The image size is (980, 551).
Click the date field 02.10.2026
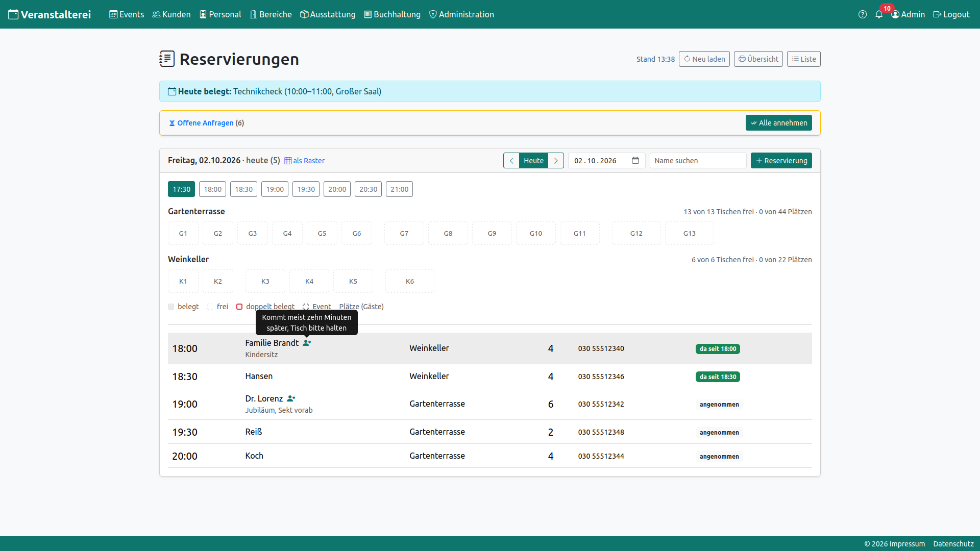click(607, 160)
